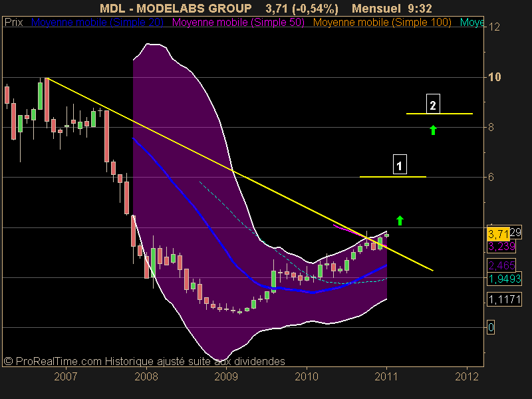
Task: Click the Moyenne mobile (Simple 100) legend
Action: pos(382,23)
